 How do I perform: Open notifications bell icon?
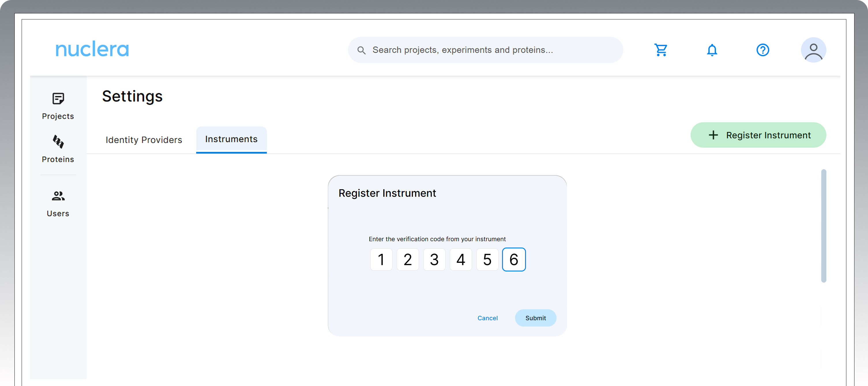click(712, 50)
